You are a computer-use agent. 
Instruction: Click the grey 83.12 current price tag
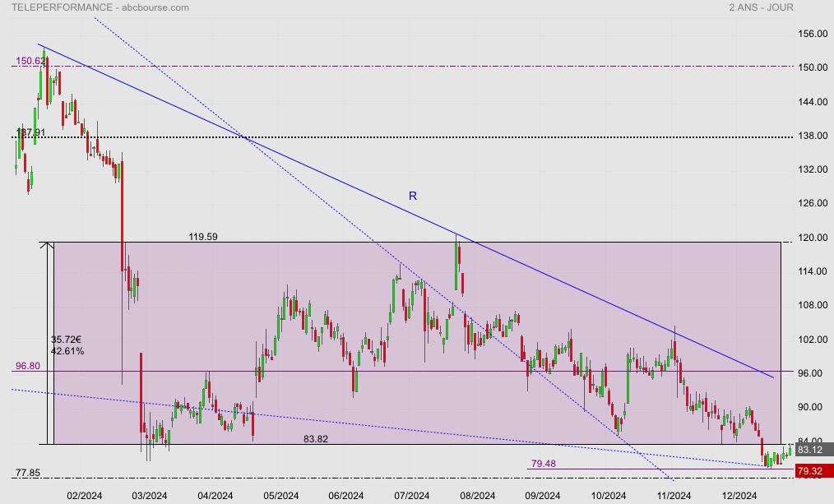coord(814,450)
